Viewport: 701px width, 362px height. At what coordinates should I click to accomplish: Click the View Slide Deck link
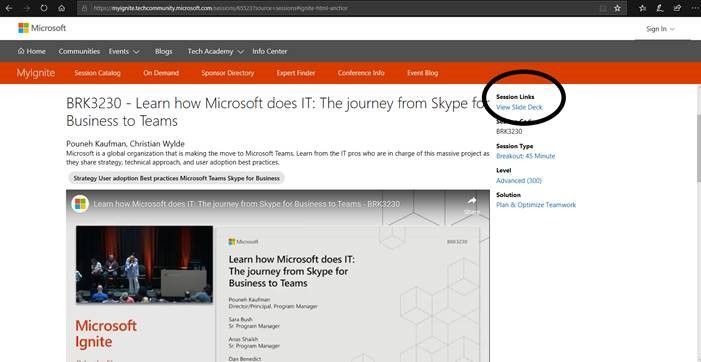click(x=519, y=107)
